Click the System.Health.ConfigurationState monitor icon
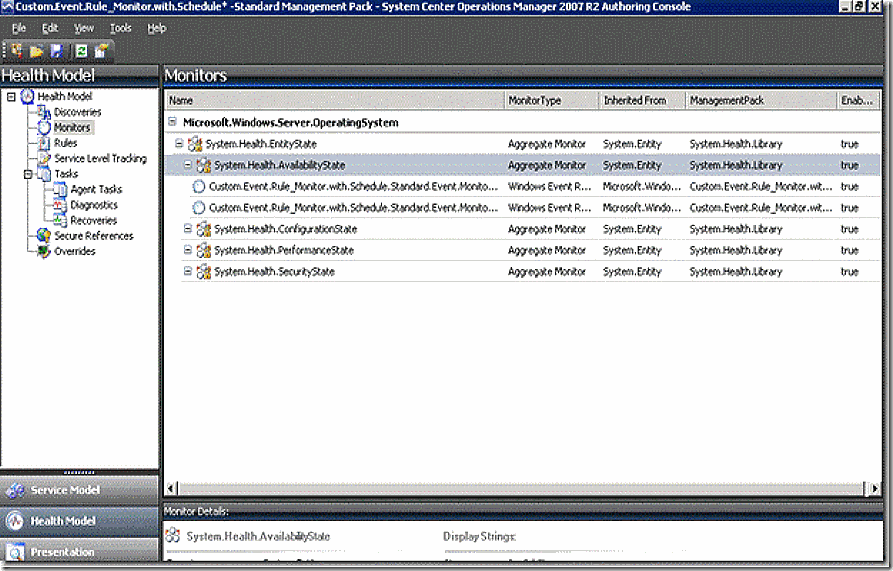 tap(204, 229)
